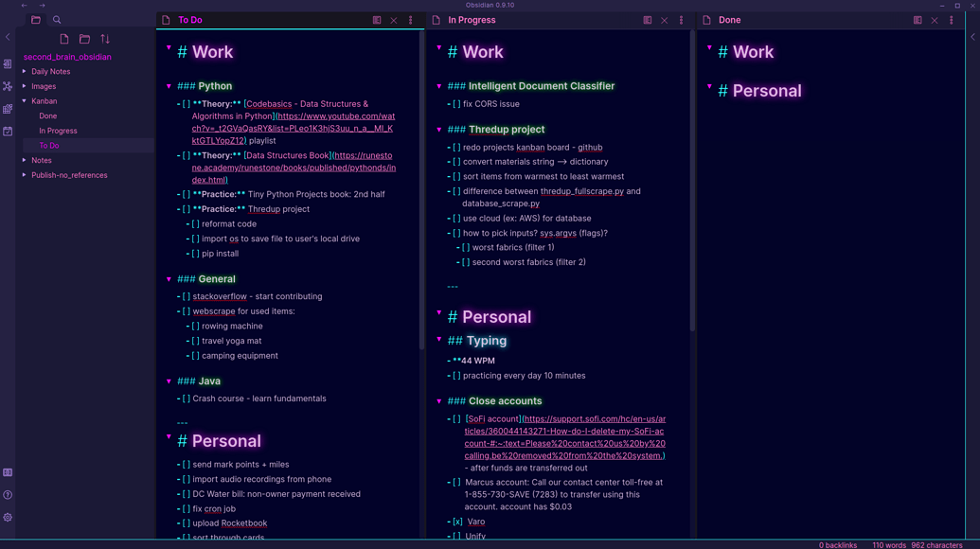Create a new note from the explorer toolbar
980x549 pixels.
(62, 39)
